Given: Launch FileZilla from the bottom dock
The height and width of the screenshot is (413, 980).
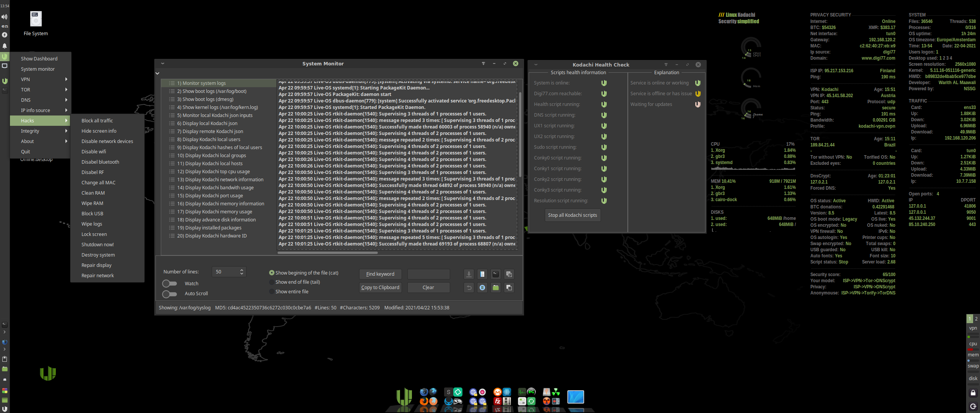Looking at the screenshot, I should pyautogui.click(x=498, y=401).
